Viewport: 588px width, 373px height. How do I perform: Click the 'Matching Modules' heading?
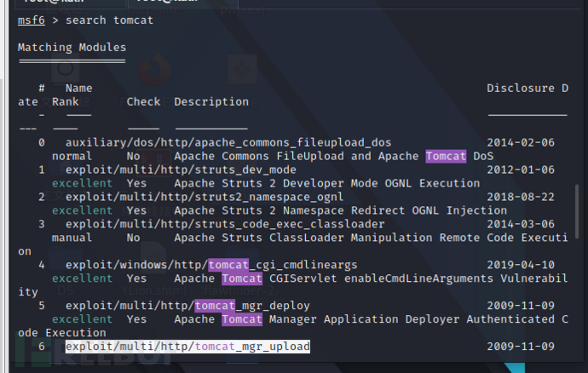point(72,47)
